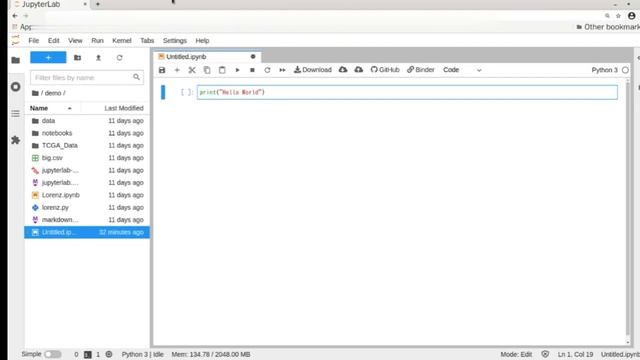The image size is (640, 360).
Task: Select the TCGA_Data folder
Action: (x=87, y=145)
